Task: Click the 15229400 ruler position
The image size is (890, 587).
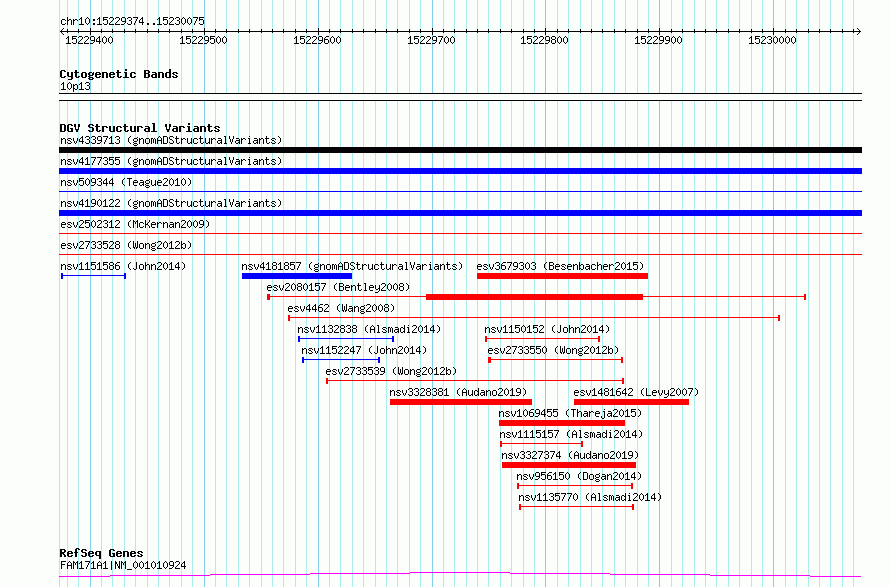Action: point(89,40)
